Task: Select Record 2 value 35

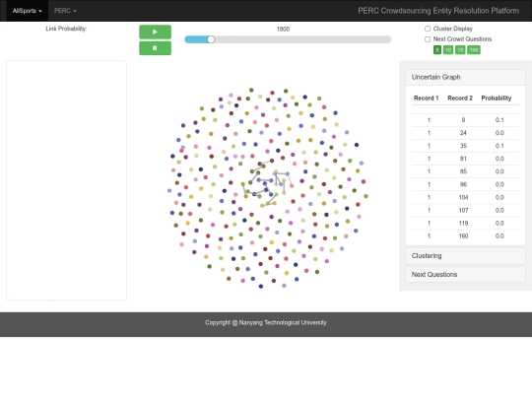Action: (463, 146)
